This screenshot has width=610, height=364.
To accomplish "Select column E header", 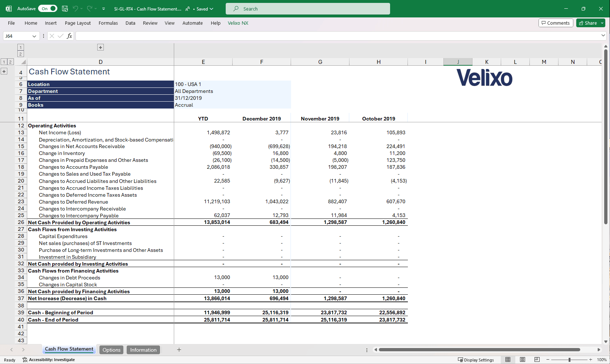I will [203, 62].
